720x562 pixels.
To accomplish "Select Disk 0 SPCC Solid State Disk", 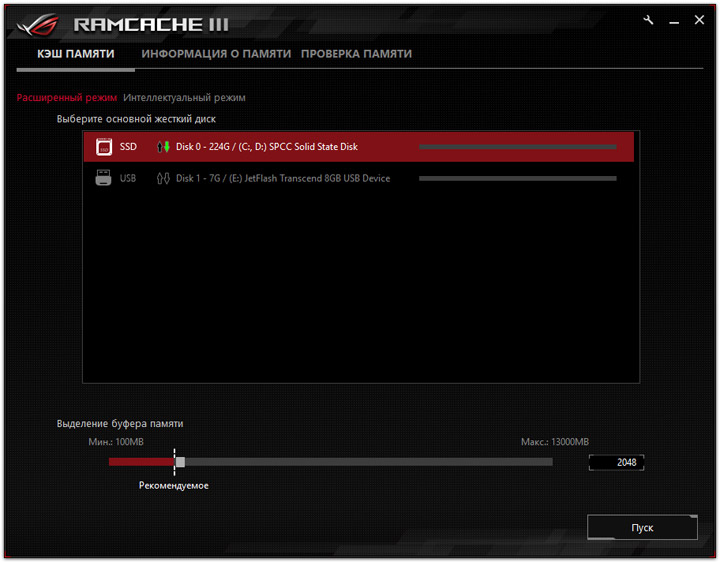I will point(359,147).
